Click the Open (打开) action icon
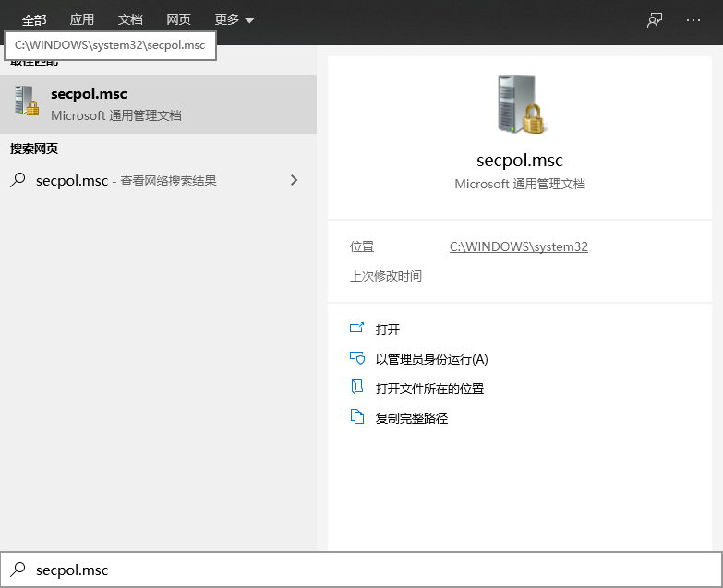 coord(357,329)
